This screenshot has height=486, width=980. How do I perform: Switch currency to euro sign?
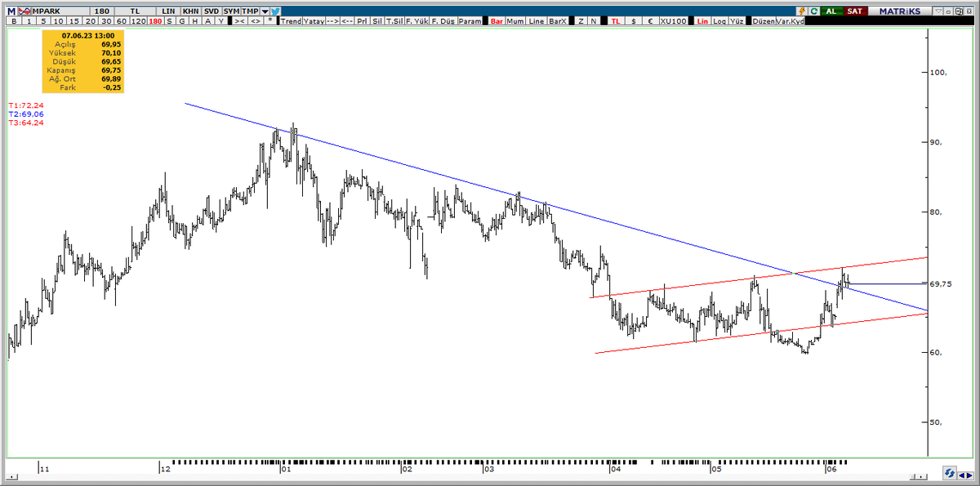651,21
